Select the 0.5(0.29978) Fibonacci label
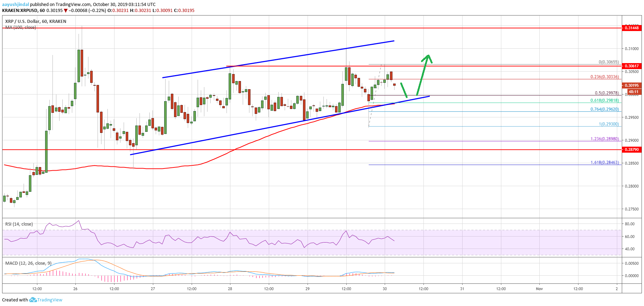Screen dimensions: 644x306 pyautogui.click(x=607, y=93)
